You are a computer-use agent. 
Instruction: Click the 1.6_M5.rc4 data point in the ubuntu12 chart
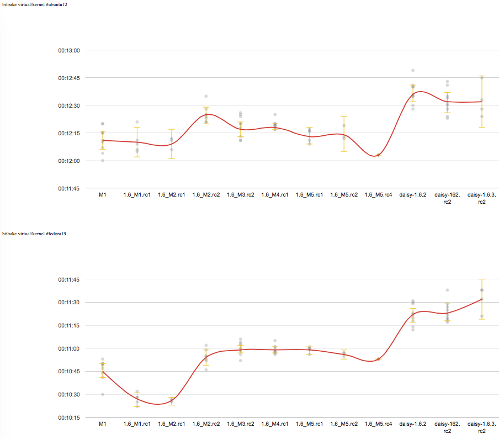(378, 155)
